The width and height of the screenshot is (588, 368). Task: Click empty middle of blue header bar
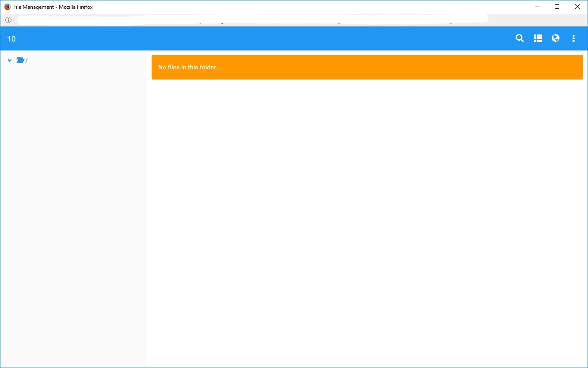click(x=265, y=38)
